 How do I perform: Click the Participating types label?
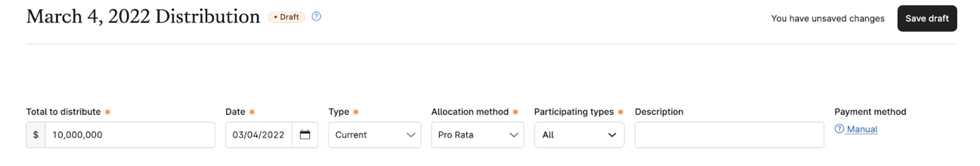574,112
